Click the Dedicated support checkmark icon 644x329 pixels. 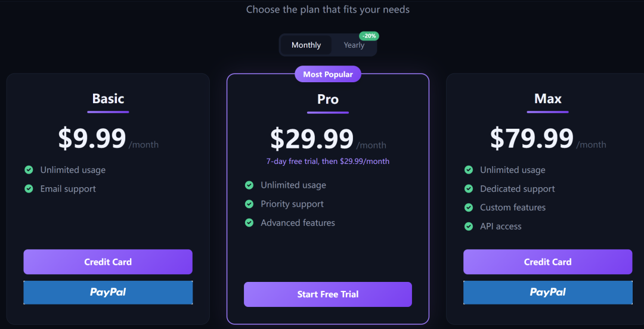[469, 188]
